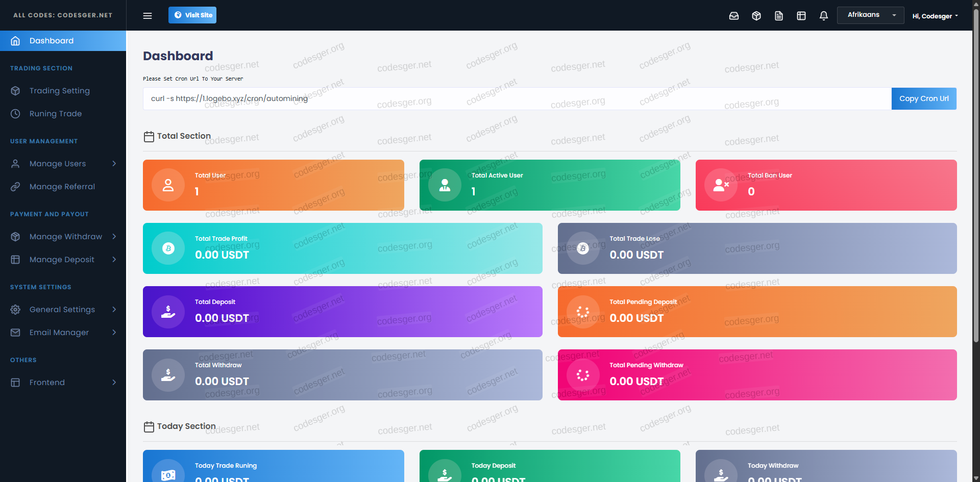Click the Total Trade Profit bitcoin icon
This screenshot has height=482, width=980.
168,248
